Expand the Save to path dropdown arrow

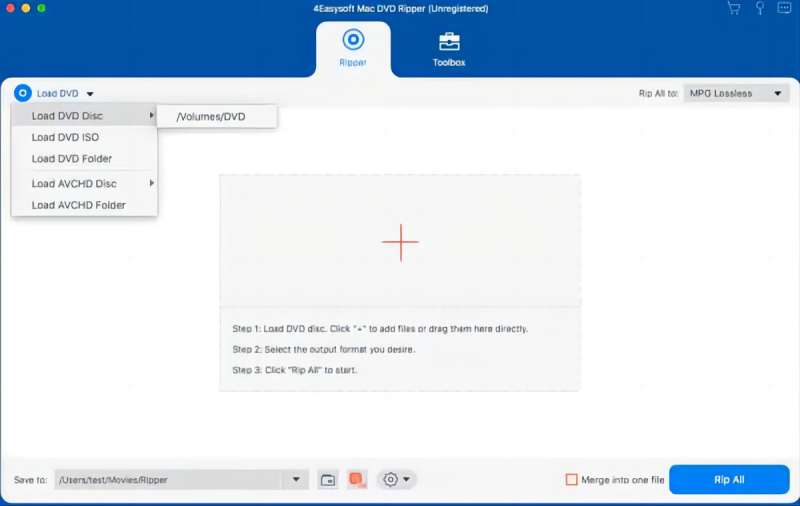pyautogui.click(x=296, y=479)
